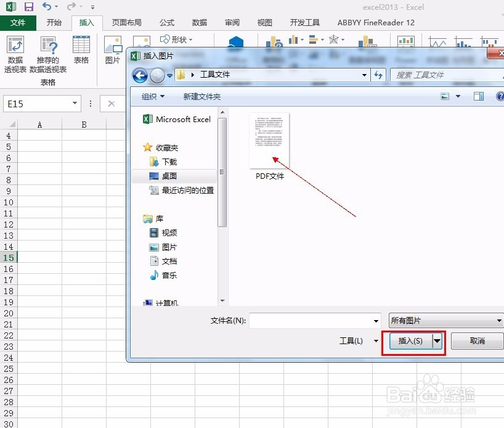Open the recent locations dropdown arrow
This screenshot has width=504, height=428.
tap(169, 76)
